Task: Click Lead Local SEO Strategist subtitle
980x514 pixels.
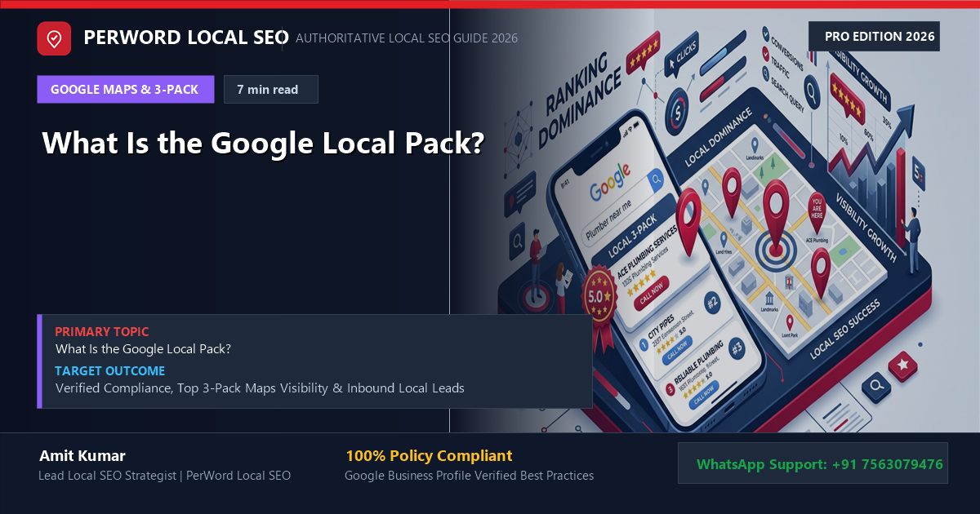Action: [x=164, y=476]
